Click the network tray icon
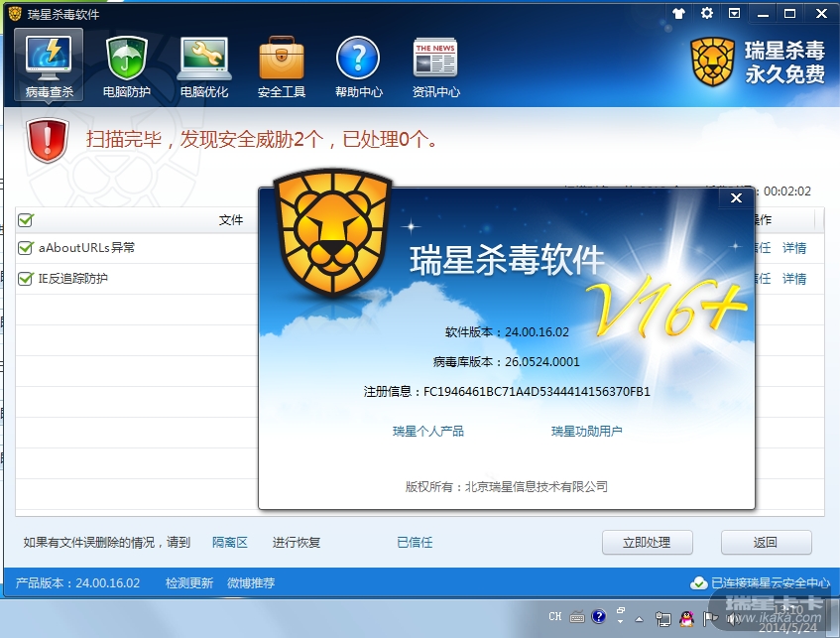Viewport: 840px width, 638px height. (662, 619)
